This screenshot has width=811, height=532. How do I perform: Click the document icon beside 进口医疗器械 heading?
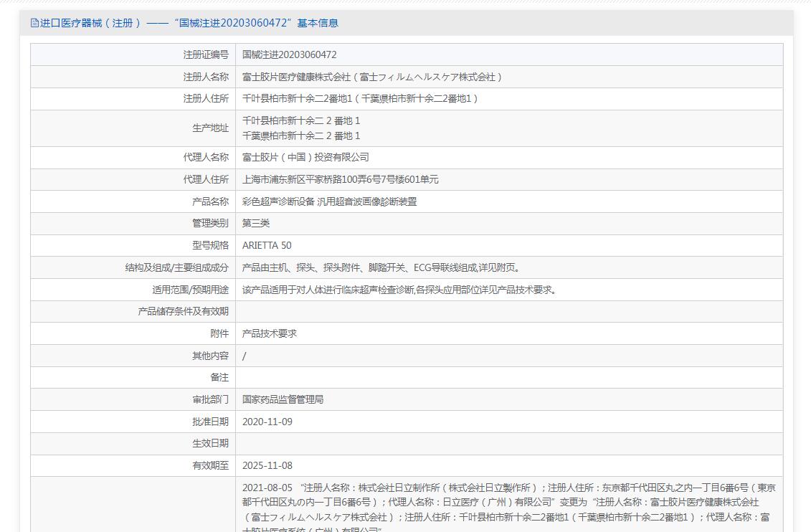click(34, 23)
